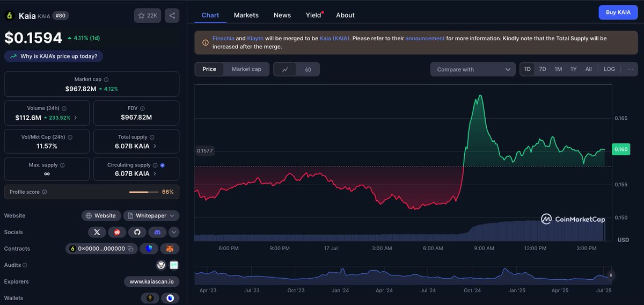
Task: Switch to line chart view
Action: [x=285, y=69]
